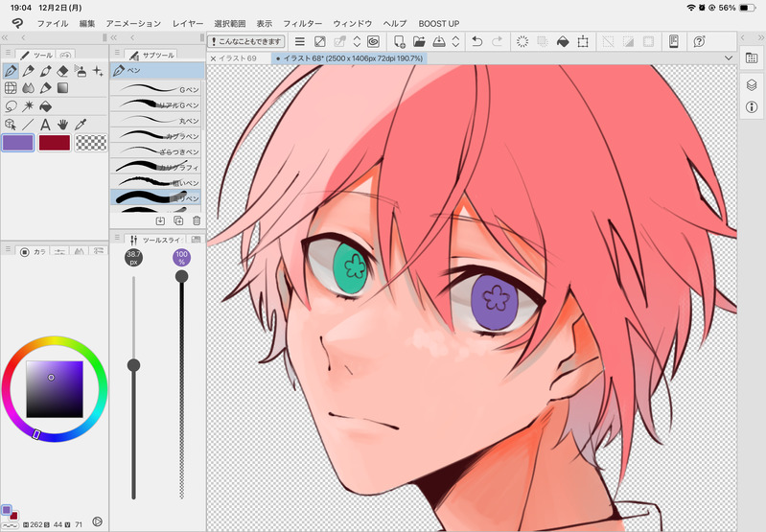Select the dark red sub color swatch
This screenshot has height=532, width=766.
point(55,143)
